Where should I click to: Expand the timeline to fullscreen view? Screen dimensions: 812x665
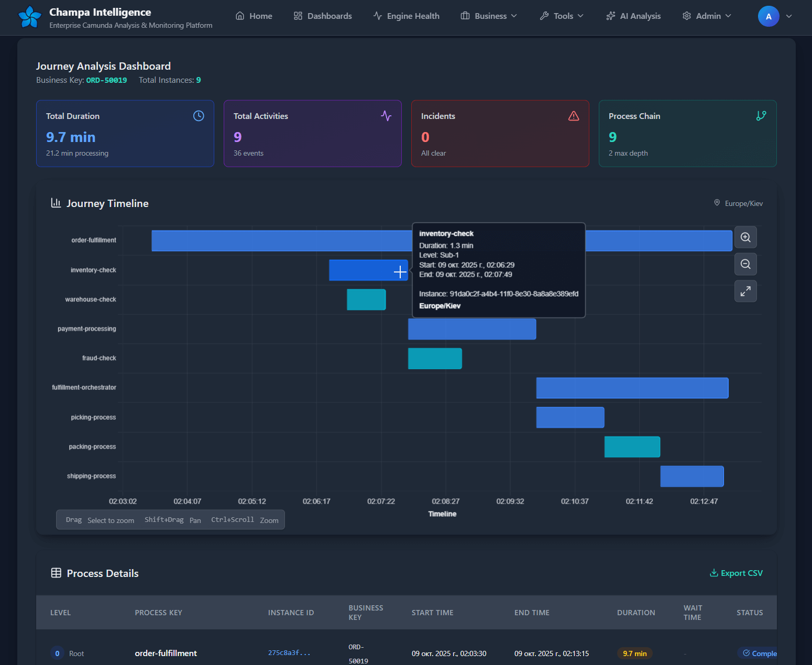click(x=745, y=291)
